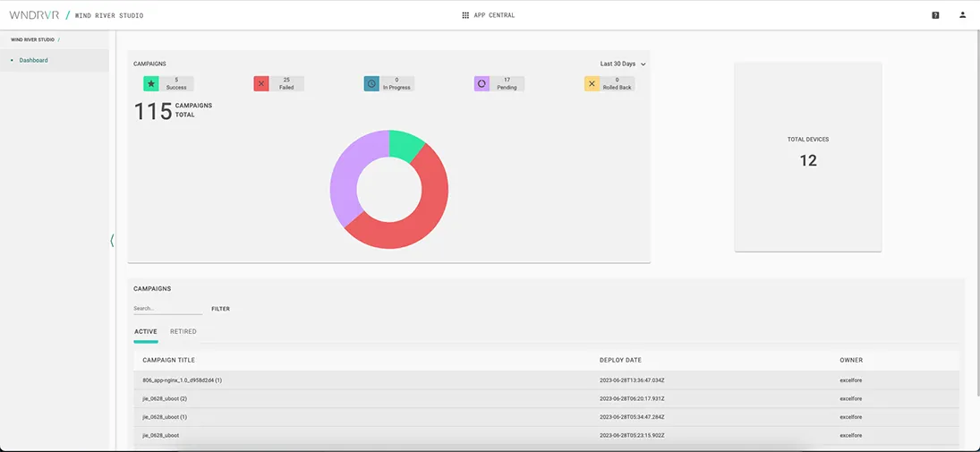
Task: Click the FILTER button
Action: click(221, 309)
